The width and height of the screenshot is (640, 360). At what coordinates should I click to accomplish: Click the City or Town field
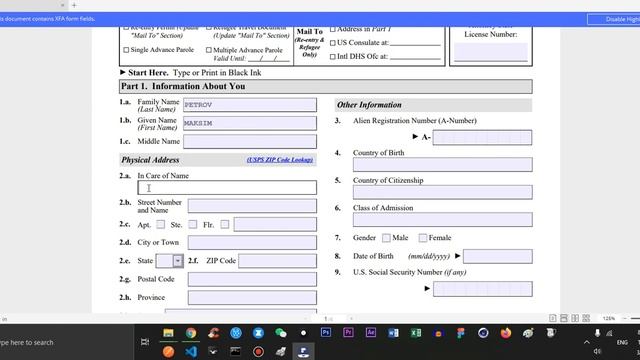tap(252, 242)
